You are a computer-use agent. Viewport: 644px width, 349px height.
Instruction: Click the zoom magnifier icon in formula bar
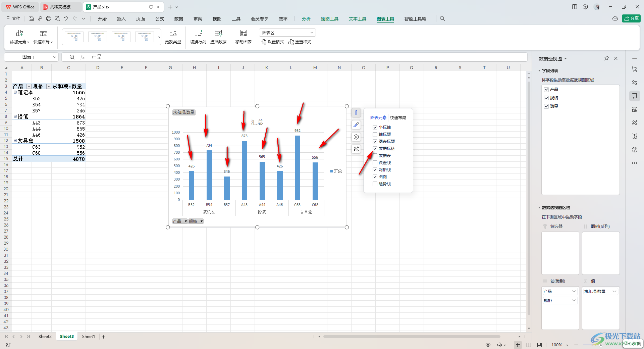click(72, 57)
